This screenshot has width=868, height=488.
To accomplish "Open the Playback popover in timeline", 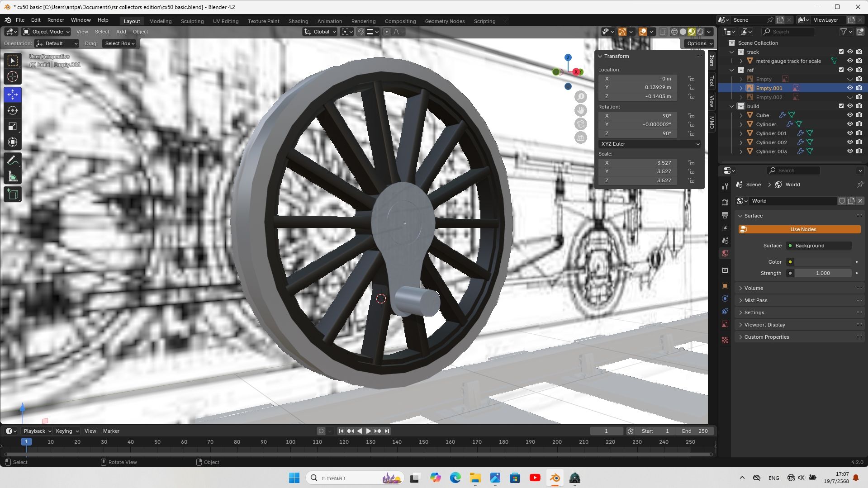I will point(37,431).
